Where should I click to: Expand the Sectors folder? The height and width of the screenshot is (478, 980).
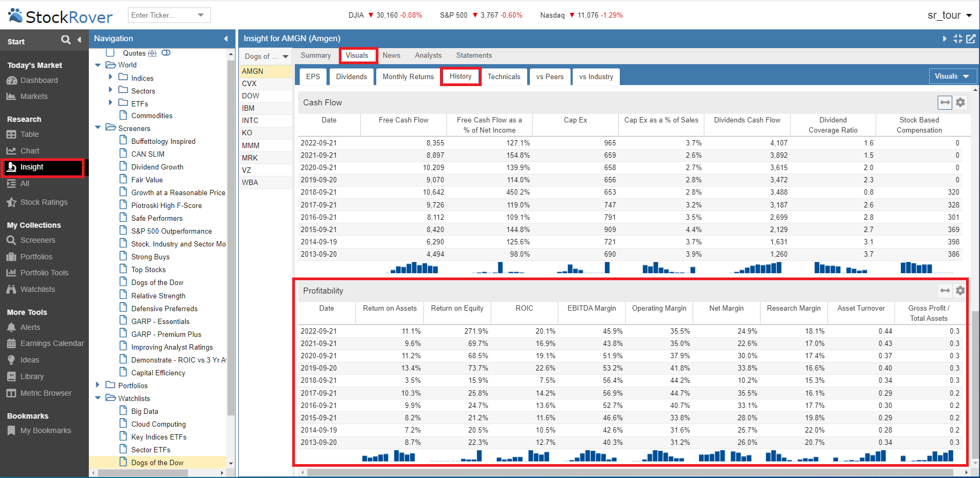point(110,90)
